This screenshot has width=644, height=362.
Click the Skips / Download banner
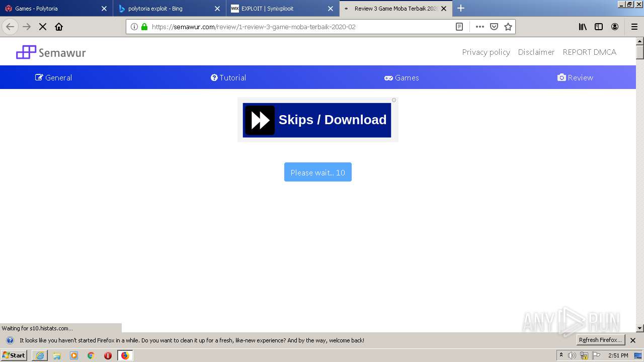pyautogui.click(x=317, y=120)
